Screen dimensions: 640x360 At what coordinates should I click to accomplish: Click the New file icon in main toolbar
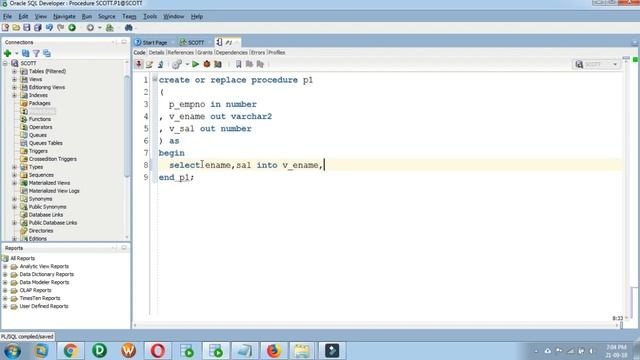(x=5, y=28)
